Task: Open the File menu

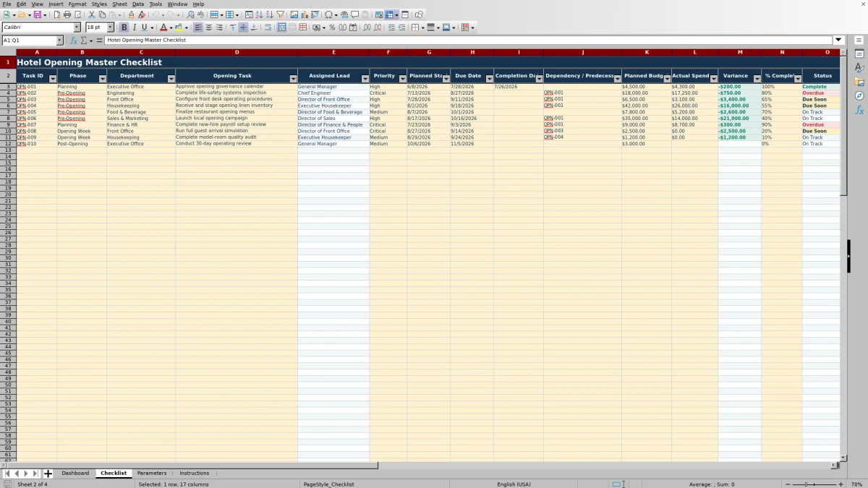Action: pos(7,4)
